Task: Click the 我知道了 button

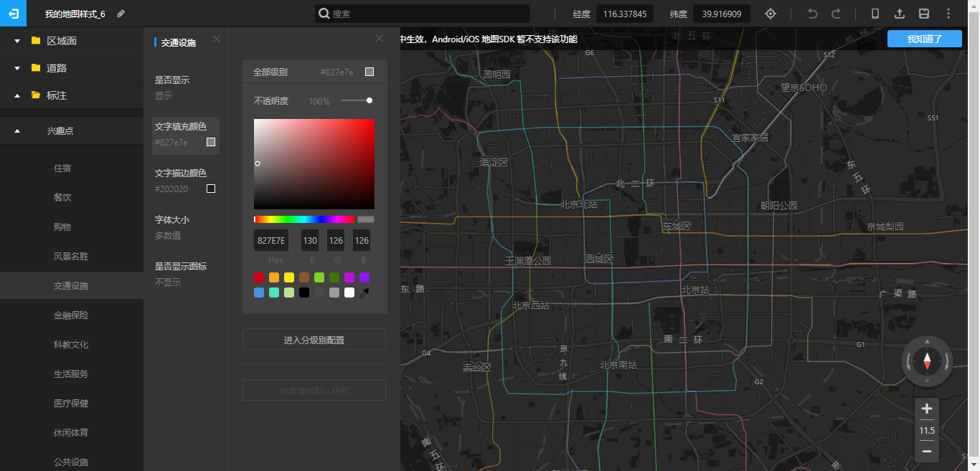Action: pos(925,39)
